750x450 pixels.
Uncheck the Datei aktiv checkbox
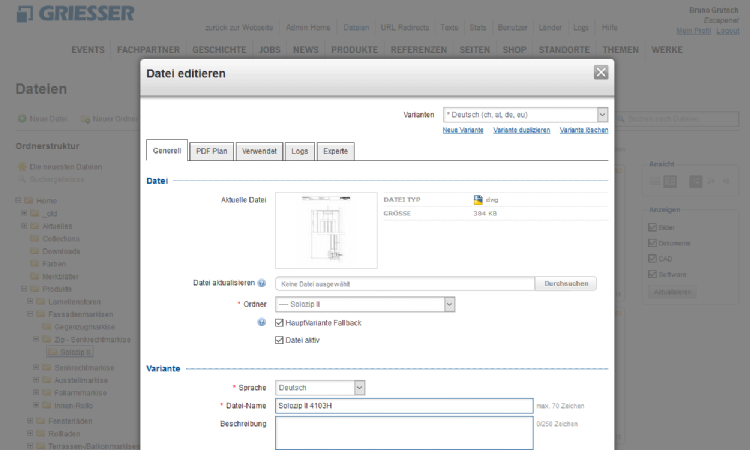279,340
